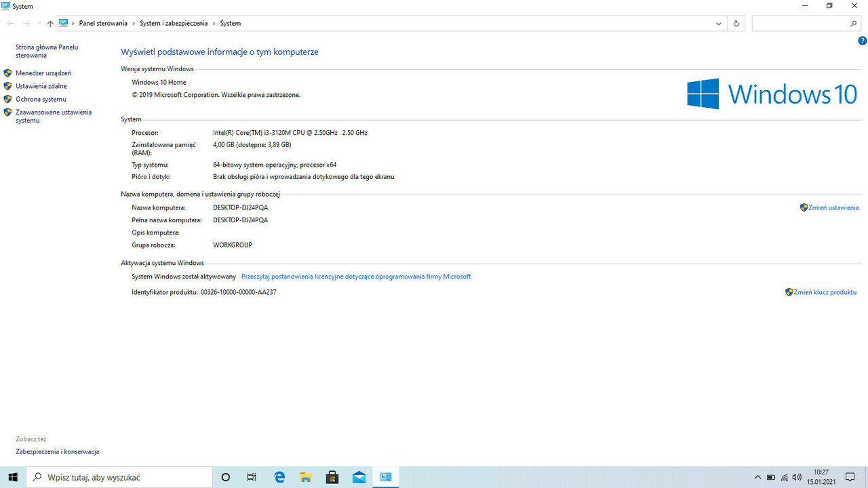This screenshot has width=868, height=488.
Task: Expand the chevron after System i zabezpieczenia
Action: point(214,23)
